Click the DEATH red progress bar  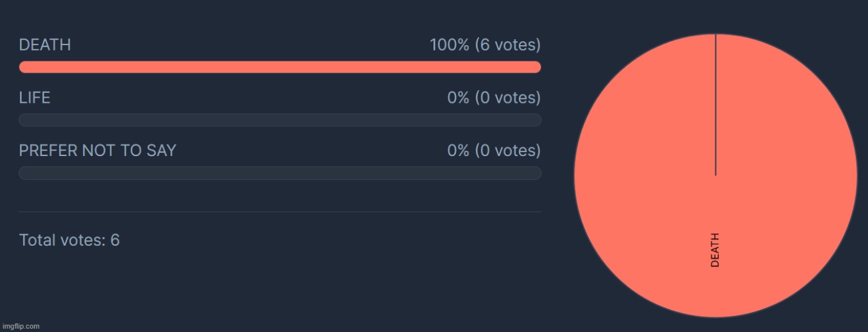click(280, 67)
